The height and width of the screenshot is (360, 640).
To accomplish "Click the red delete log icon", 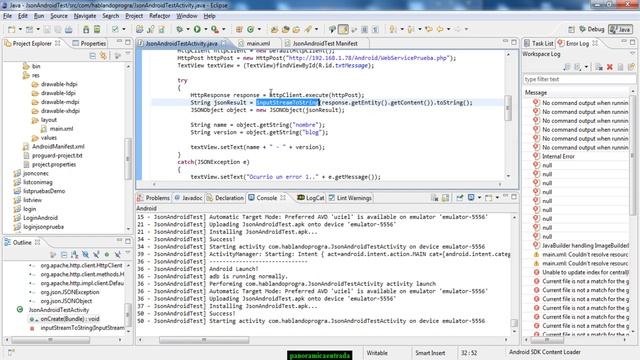I will [x=610, y=67].
